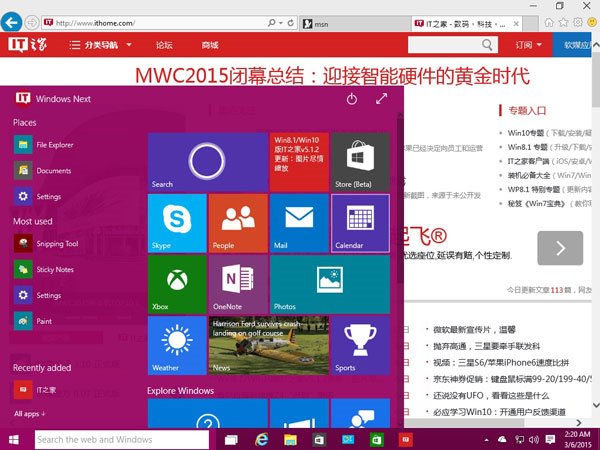Open red IT之家 app on taskbar

coord(405,440)
